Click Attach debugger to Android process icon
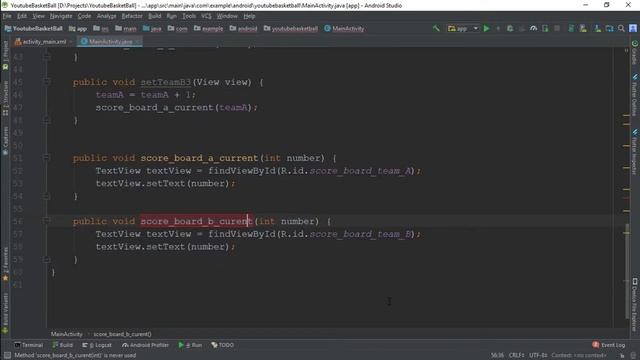This screenshot has height=360, width=640. pos(545,29)
